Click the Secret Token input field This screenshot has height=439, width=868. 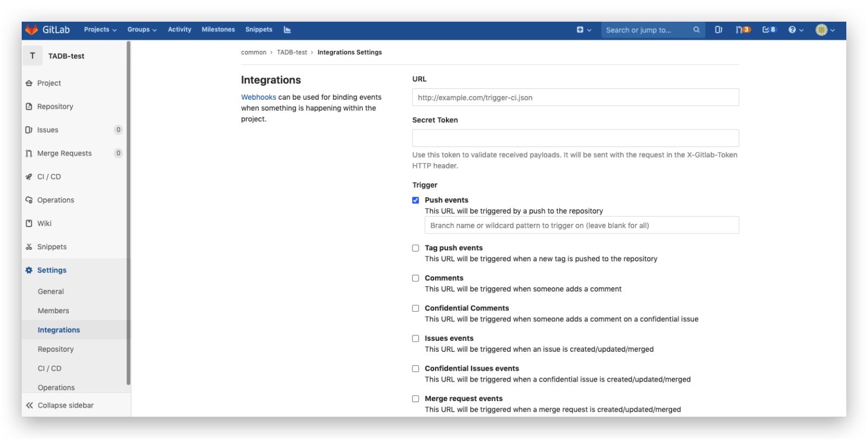click(x=576, y=138)
